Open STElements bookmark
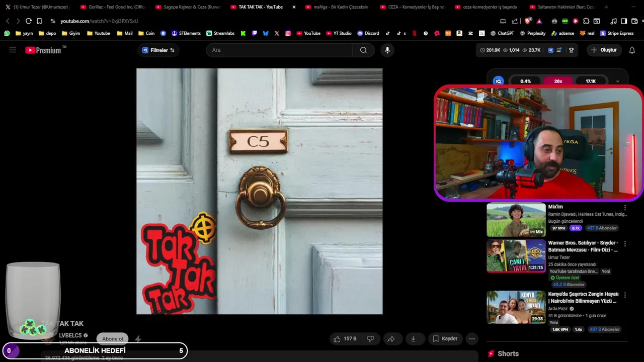 (x=186, y=33)
